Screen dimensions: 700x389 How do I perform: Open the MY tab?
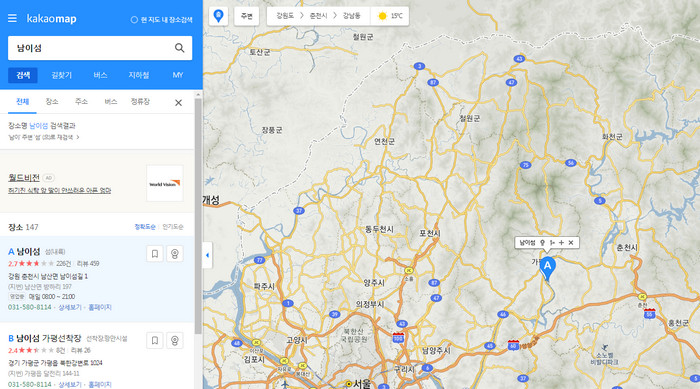[178, 75]
